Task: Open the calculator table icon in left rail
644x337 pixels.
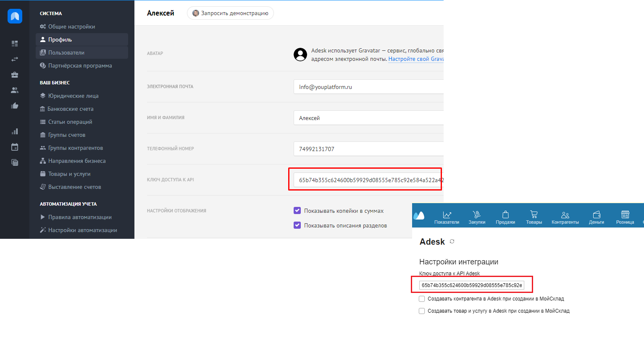Action: (15, 162)
